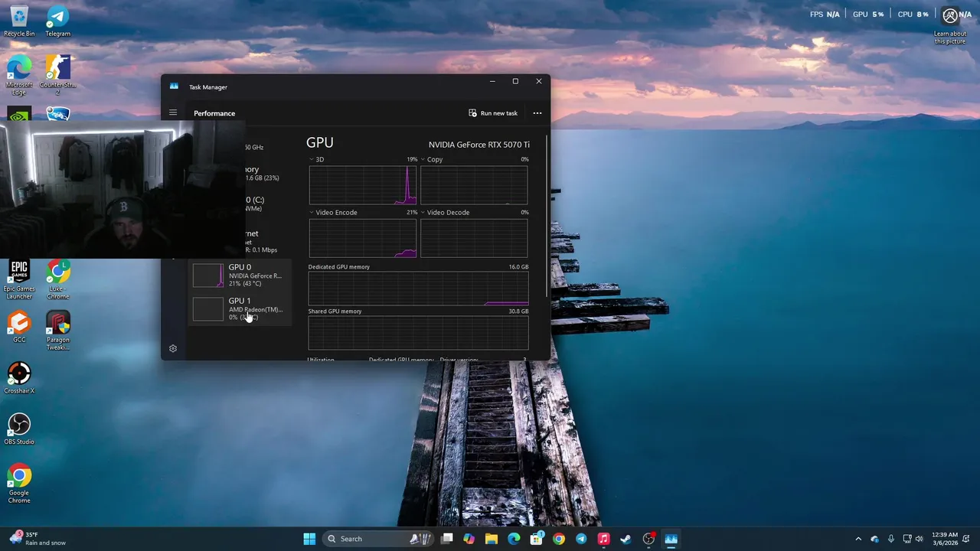The height and width of the screenshot is (551, 980).
Task: Click the Performance page heading
Action: tap(214, 113)
